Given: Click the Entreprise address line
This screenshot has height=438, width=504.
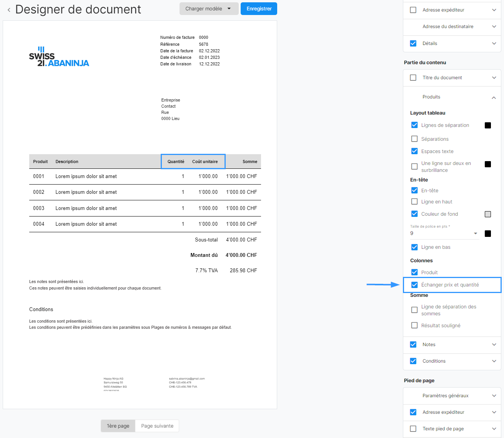Looking at the screenshot, I should pos(171,100).
